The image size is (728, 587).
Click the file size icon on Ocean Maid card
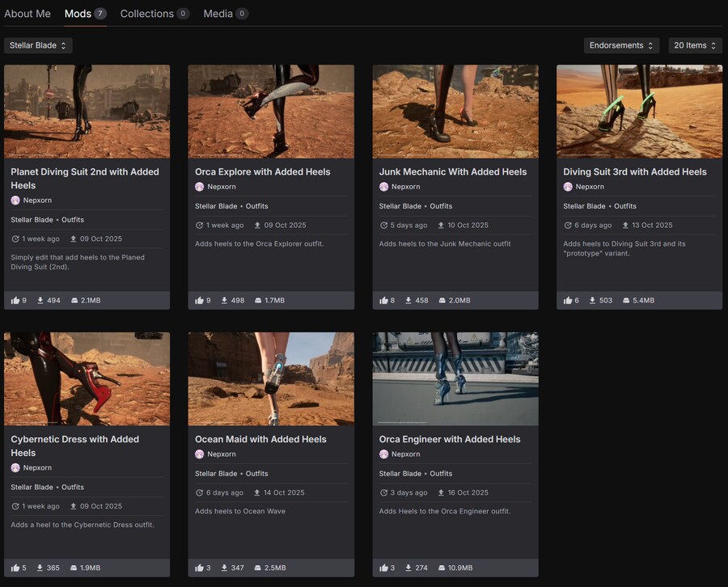coord(259,568)
